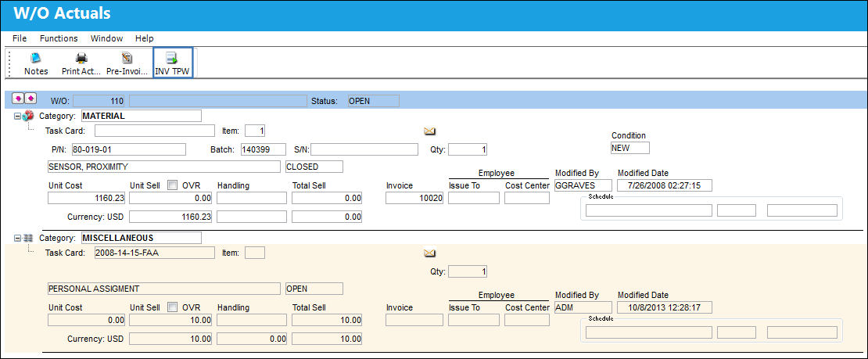Image resolution: width=868 pixels, height=359 pixels.
Task: Click the OPEN status field beside PERSONAL ASSIGMENT
Action: pyautogui.click(x=314, y=288)
